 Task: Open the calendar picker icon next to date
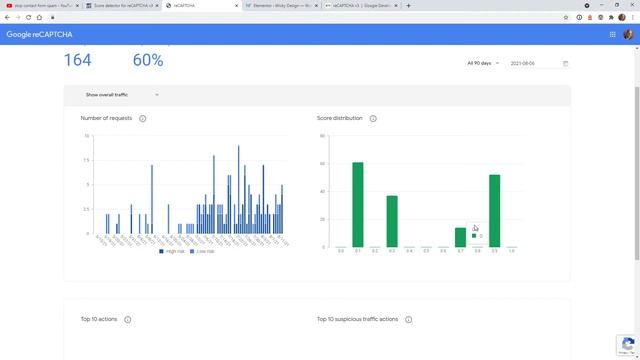tap(565, 63)
